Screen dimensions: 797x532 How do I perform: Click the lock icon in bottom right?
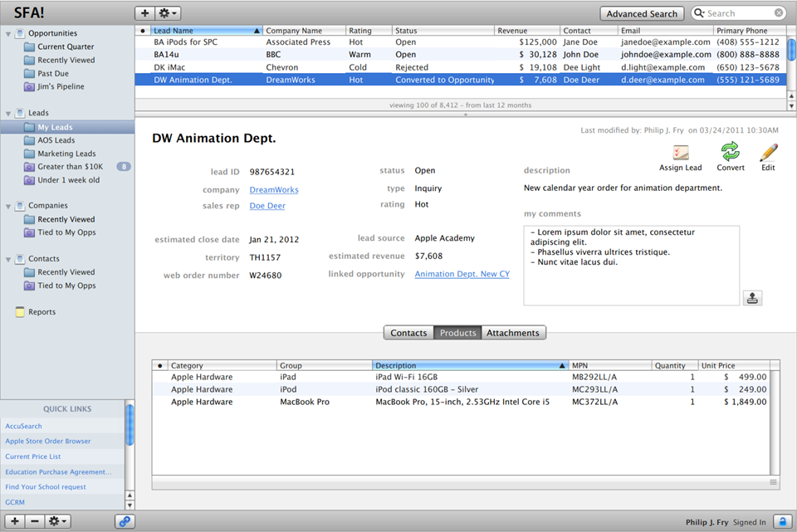click(781, 522)
